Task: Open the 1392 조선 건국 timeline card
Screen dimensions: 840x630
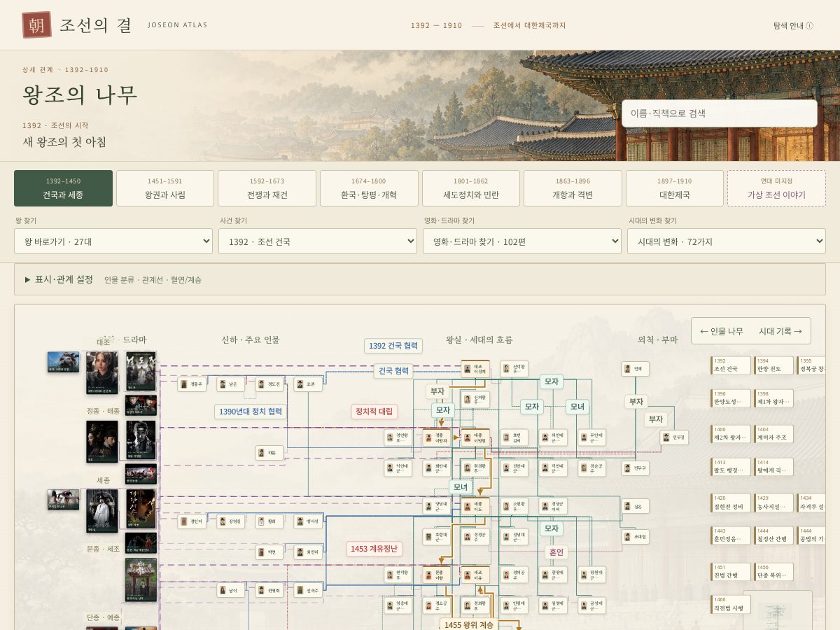Action: [x=732, y=365]
